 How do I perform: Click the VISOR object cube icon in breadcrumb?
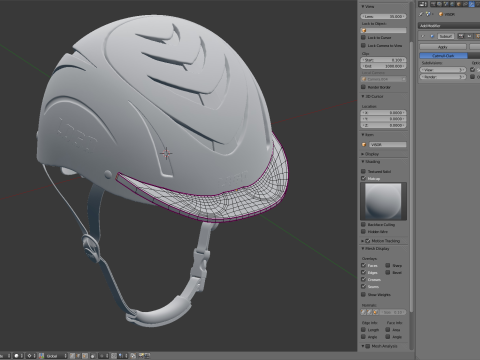(x=441, y=14)
